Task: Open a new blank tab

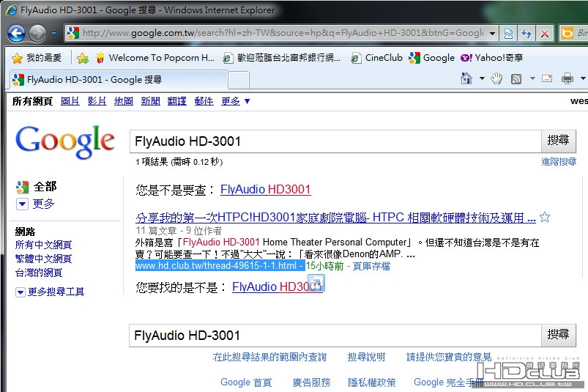Action: [239, 80]
